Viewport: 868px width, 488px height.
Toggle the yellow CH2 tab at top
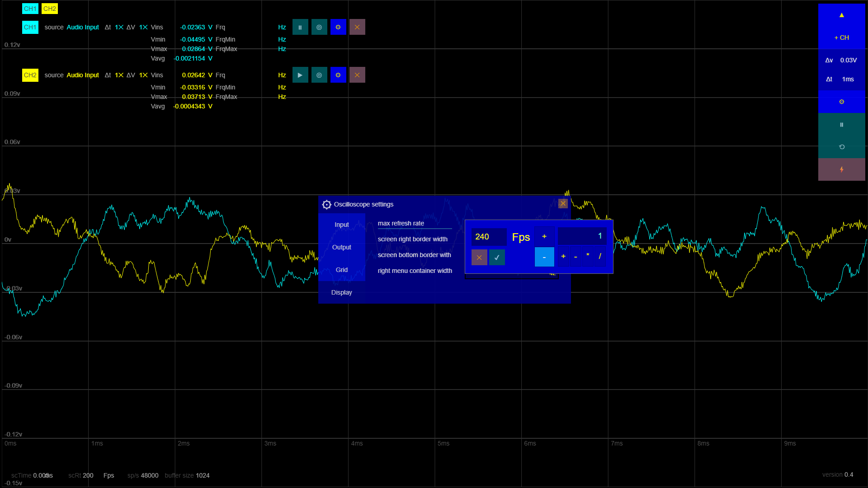50,9
